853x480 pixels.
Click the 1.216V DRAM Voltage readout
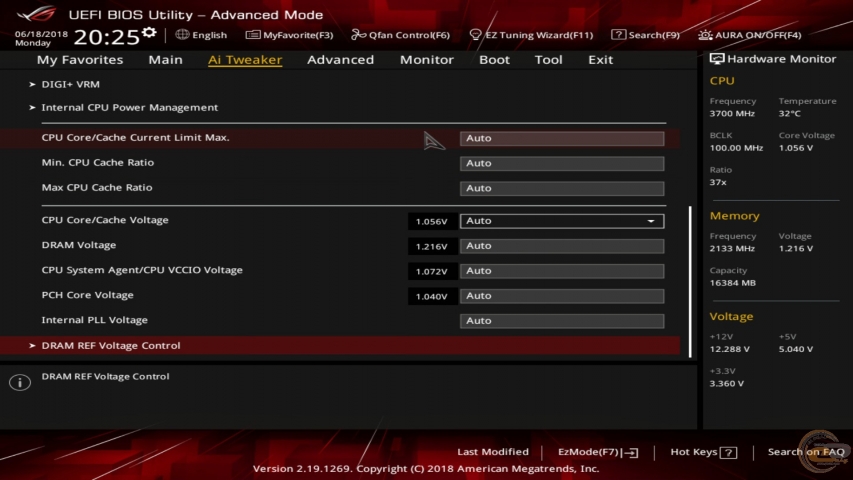[431, 247]
